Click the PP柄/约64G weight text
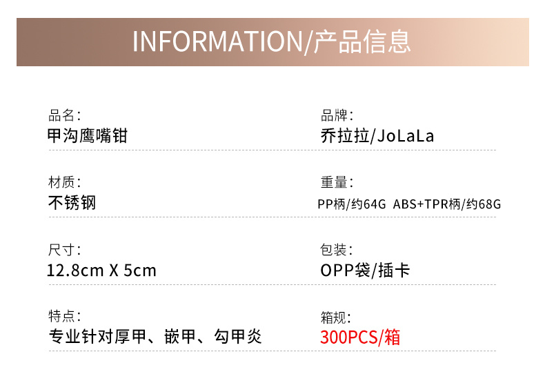This screenshot has width=545, height=392. 352,204
